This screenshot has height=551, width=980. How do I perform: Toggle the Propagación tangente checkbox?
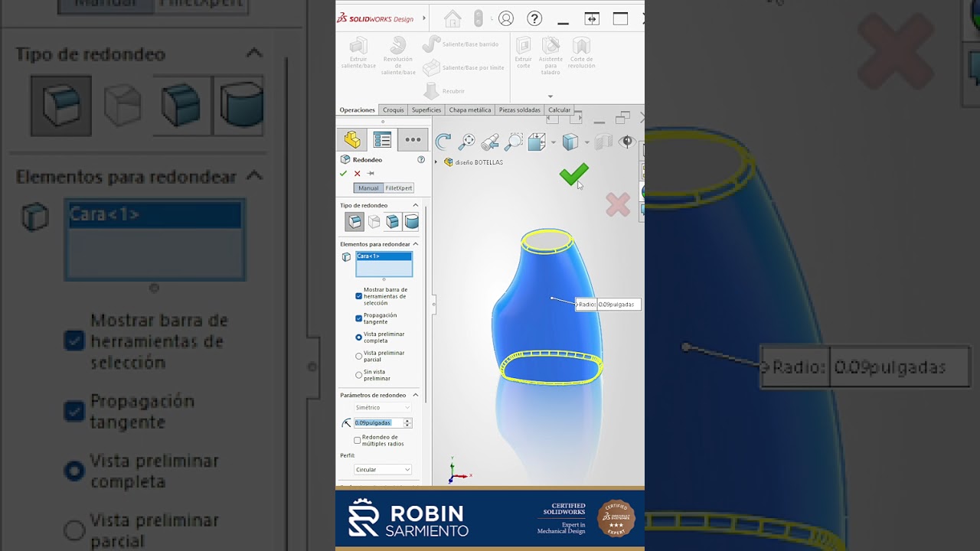358,318
